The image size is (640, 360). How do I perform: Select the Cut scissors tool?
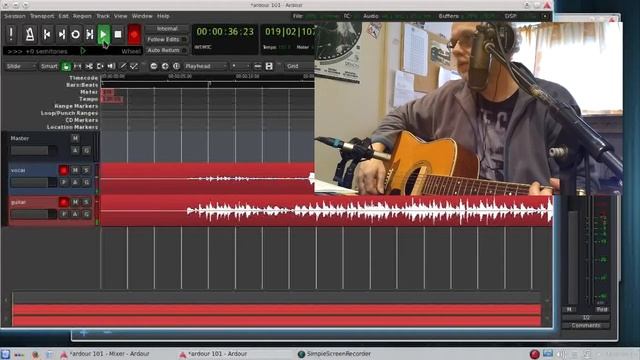pos(89,66)
